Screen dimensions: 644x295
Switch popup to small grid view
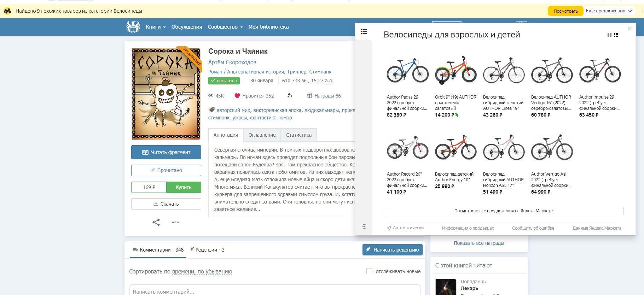616,35
